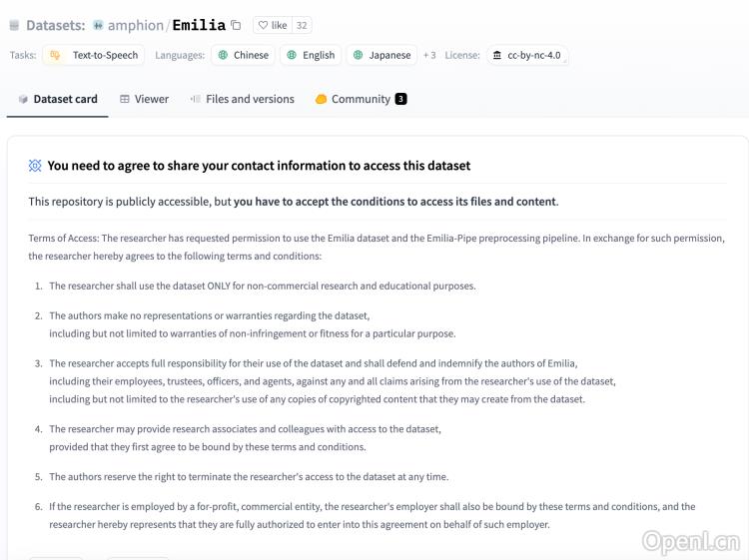Click the Datasets stack icon
Viewport: 749px width, 560px height.
(x=14, y=25)
